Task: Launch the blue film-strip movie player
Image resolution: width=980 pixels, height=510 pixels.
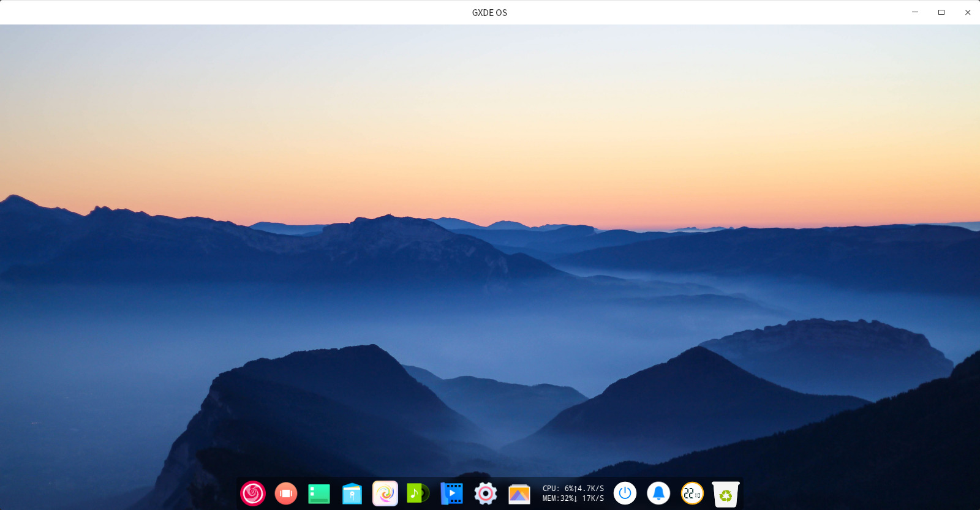Action: pos(452,493)
